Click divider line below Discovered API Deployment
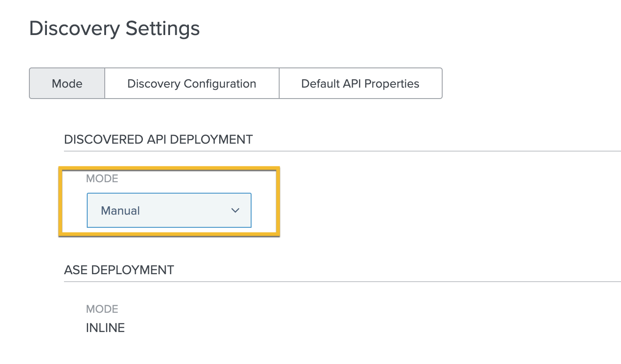This screenshot has width=621, height=364. (x=342, y=151)
